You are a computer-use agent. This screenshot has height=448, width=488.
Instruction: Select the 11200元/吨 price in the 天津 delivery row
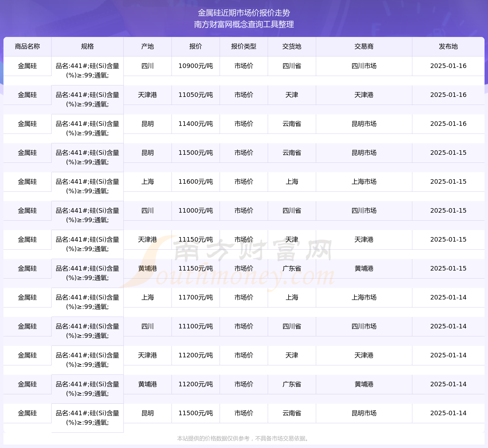pyautogui.click(x=196, y=355)
